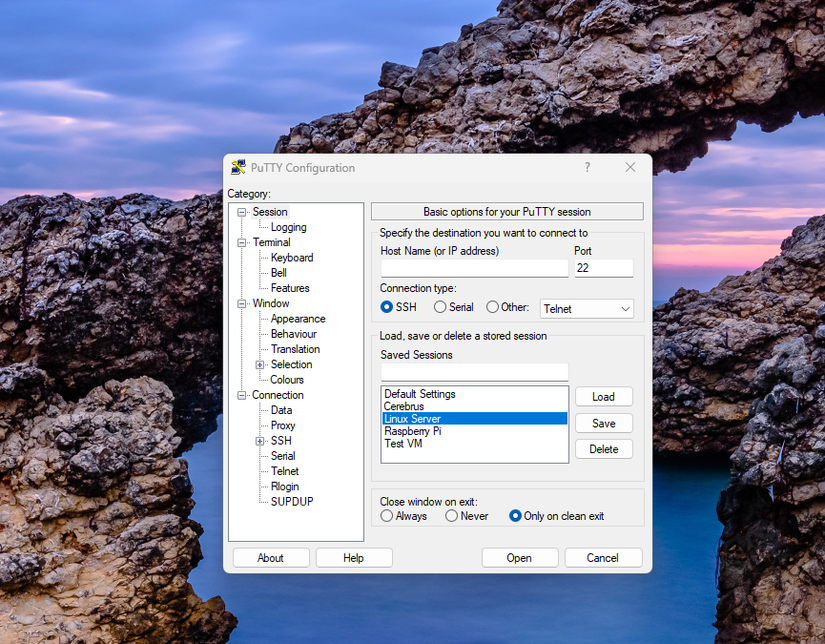Click the Port number field

[x=604, y=268]
